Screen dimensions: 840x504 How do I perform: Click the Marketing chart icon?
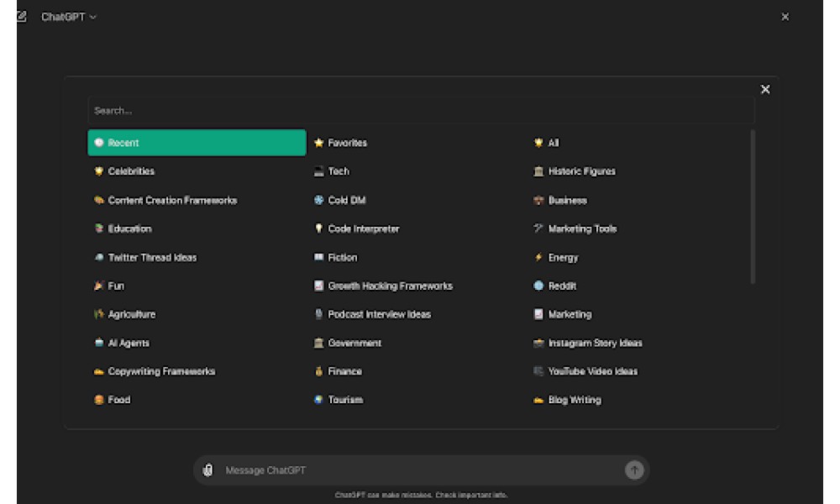click(x=538, y=314)
